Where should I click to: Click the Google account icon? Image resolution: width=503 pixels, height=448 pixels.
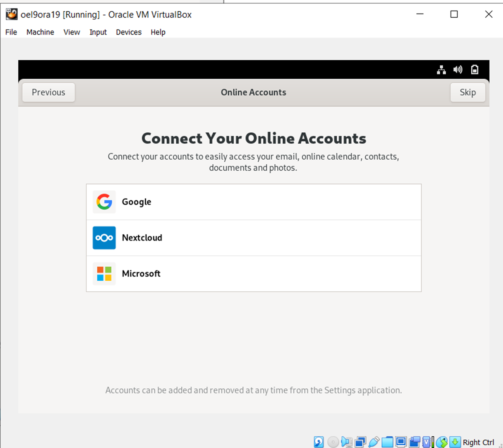pos(104,202)
